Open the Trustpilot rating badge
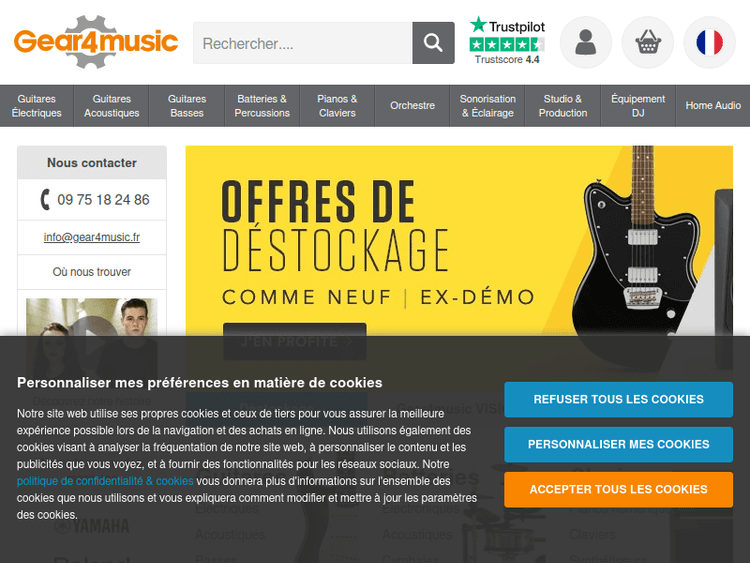The height and width of the screenshot is (563, 750). point(507,41)
